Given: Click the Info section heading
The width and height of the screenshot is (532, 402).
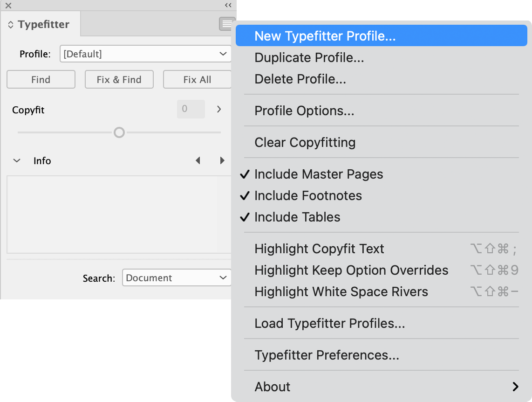Looking at the screenshot, I should 42,160.
